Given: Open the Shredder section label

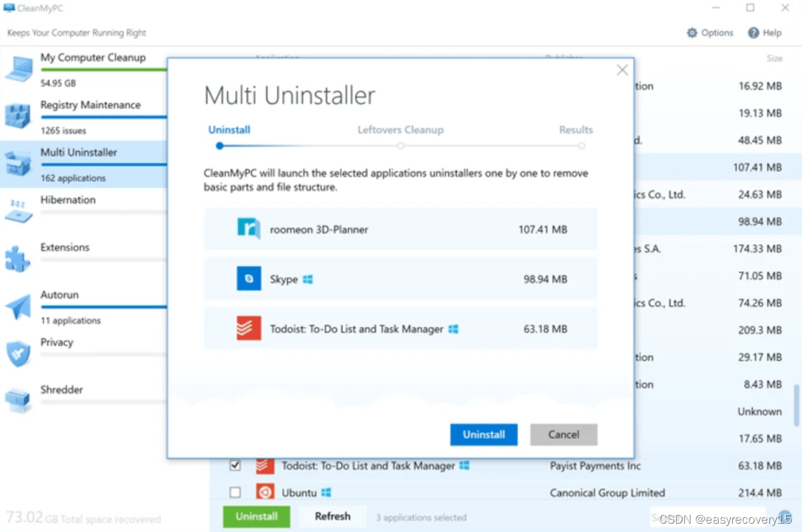Looking at the screenshot, I should click(61, 389).
